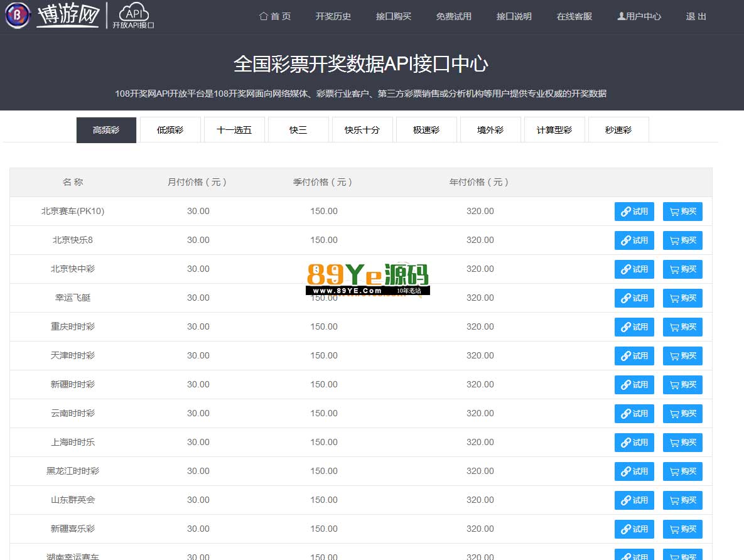Click 试用 for 新疆喜乐彩

[x=634, y=529]
